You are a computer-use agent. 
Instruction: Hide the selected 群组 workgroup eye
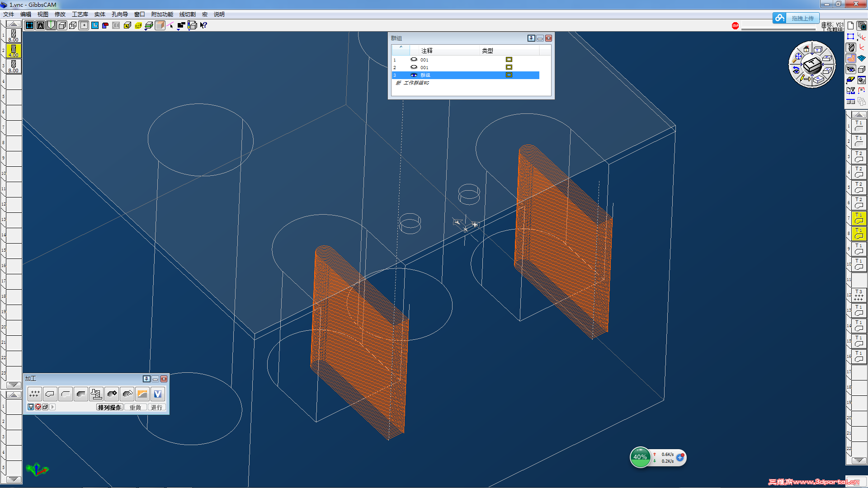pos(414,75)
